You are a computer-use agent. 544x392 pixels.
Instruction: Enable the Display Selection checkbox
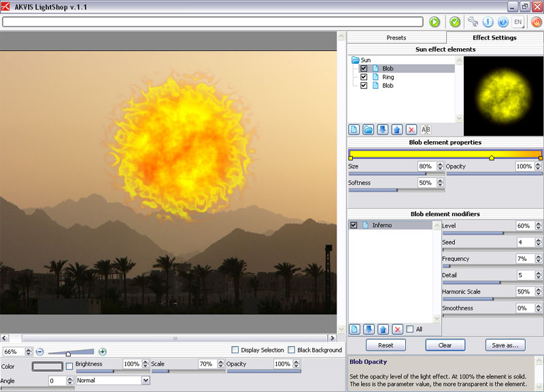point(235,350)
